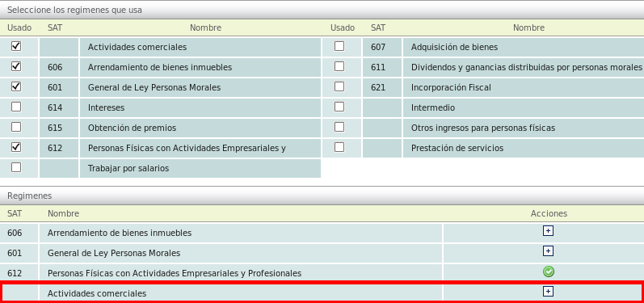Click plus icon in General de Ley Personas Morales row
Image resolution: width=644 pixels, height=303 pixels.
tap(549, 251)
